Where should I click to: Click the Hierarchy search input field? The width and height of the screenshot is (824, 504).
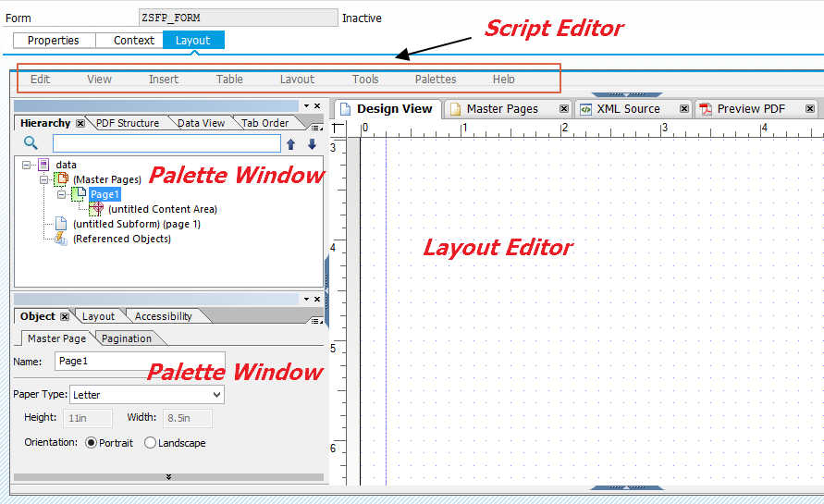click(166, 143)
